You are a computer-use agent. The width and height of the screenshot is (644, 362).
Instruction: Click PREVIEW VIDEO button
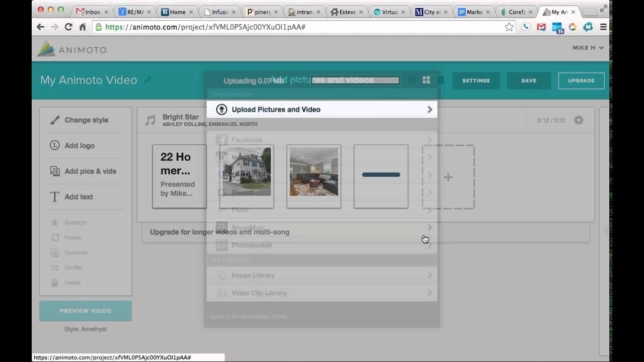click(86, 311)
